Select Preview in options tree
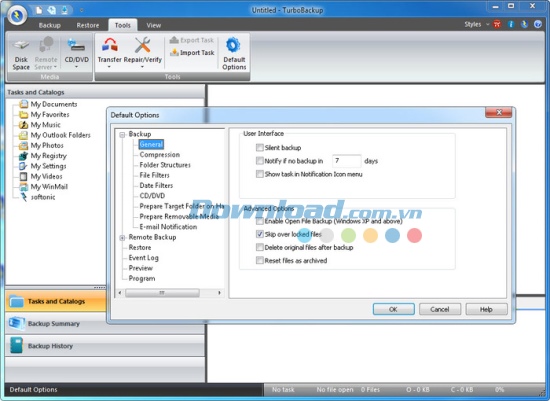The height and width of the screenshot is (401, 550). tap(141, 268)
